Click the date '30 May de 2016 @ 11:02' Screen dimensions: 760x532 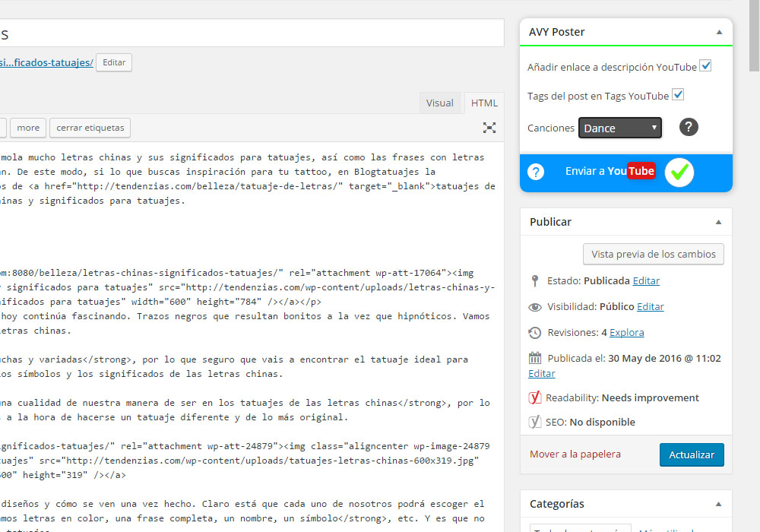coord(664,358)
